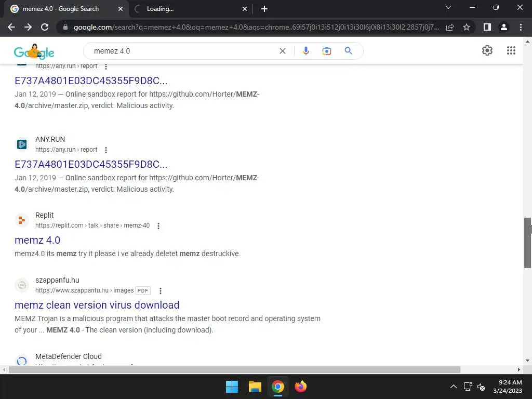
Task: Open network and volume quick settings
Action: coord(474,387)
